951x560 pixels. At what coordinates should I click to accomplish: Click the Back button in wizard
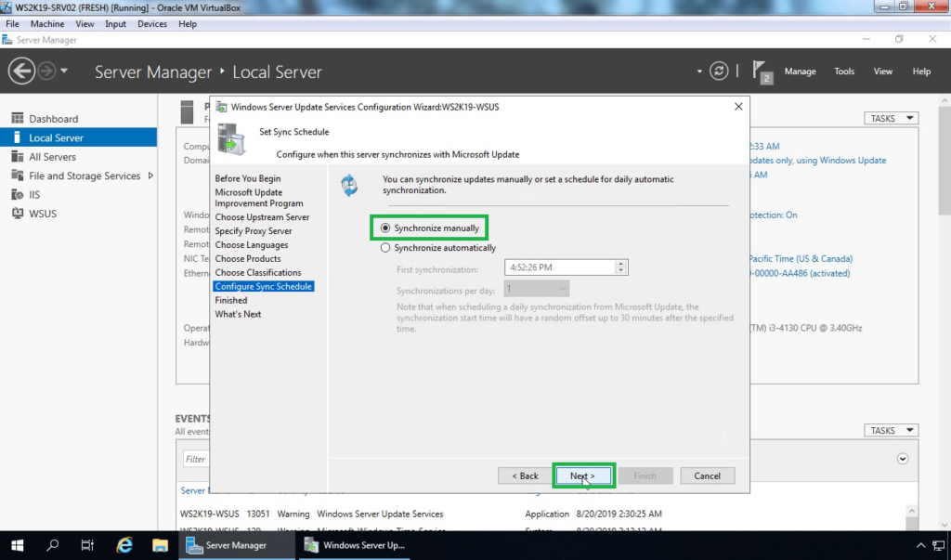(525, 475)
